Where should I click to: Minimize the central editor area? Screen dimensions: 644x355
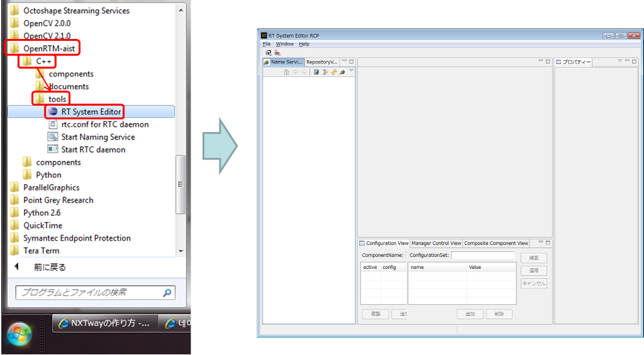(x=541, y=61)
